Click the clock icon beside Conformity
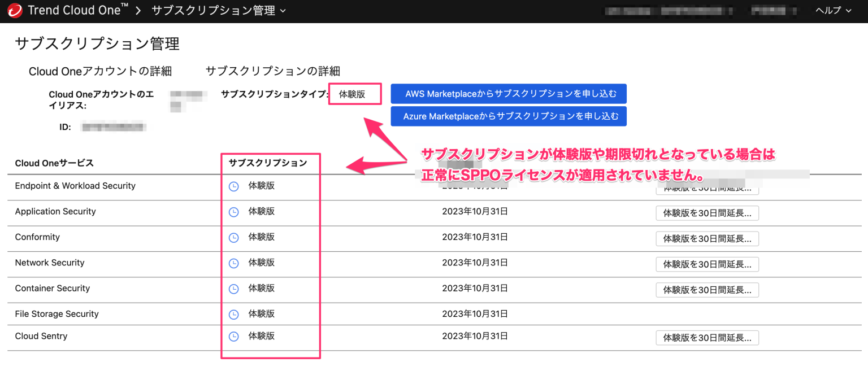Viewport: 868px width, 375px height. (x=233, y=237)
